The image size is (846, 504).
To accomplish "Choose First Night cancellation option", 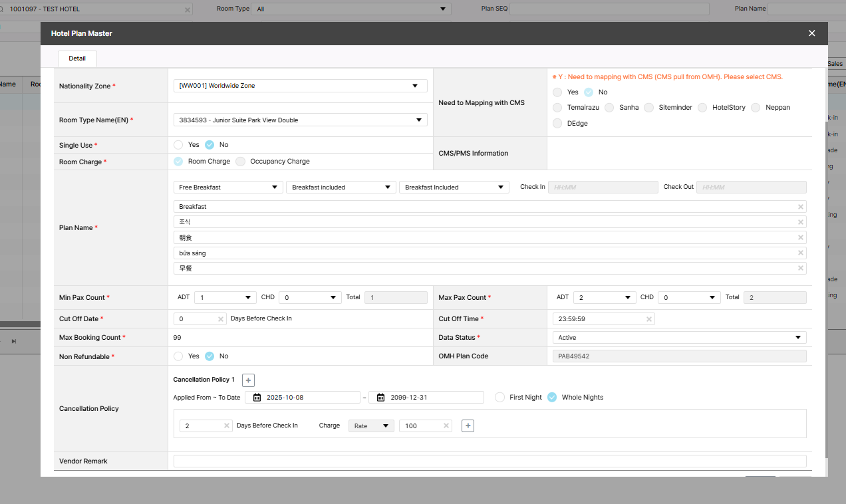I will [x=500, y=398].
